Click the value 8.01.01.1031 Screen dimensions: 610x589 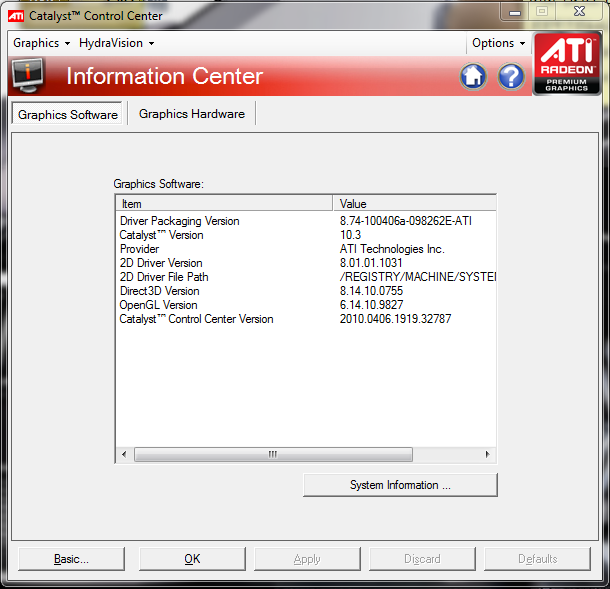click(371, 263)
